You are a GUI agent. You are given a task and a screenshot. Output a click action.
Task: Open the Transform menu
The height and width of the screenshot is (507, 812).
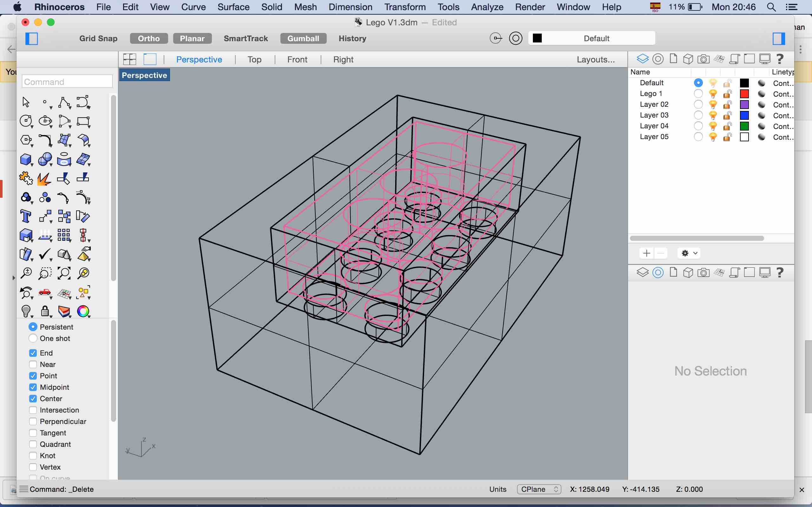coord(405,7)
